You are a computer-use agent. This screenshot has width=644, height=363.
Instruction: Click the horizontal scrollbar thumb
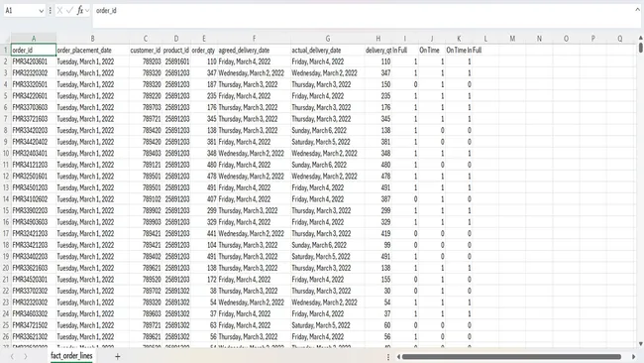click(x=511, y=357)
